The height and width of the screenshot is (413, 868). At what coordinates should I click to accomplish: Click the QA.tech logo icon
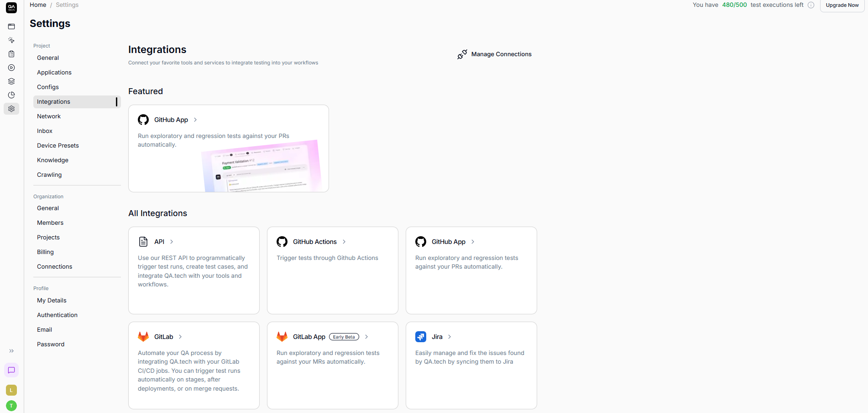[x=11, y=8]
